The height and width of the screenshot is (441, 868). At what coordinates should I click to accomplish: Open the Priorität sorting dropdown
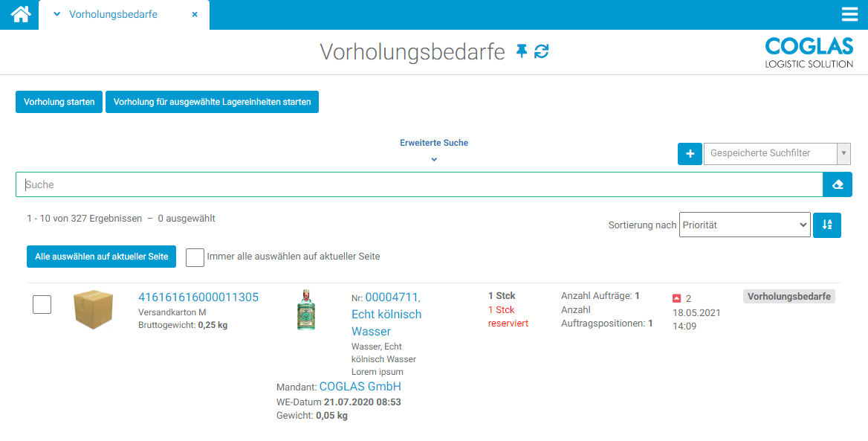tap(744, 225)
